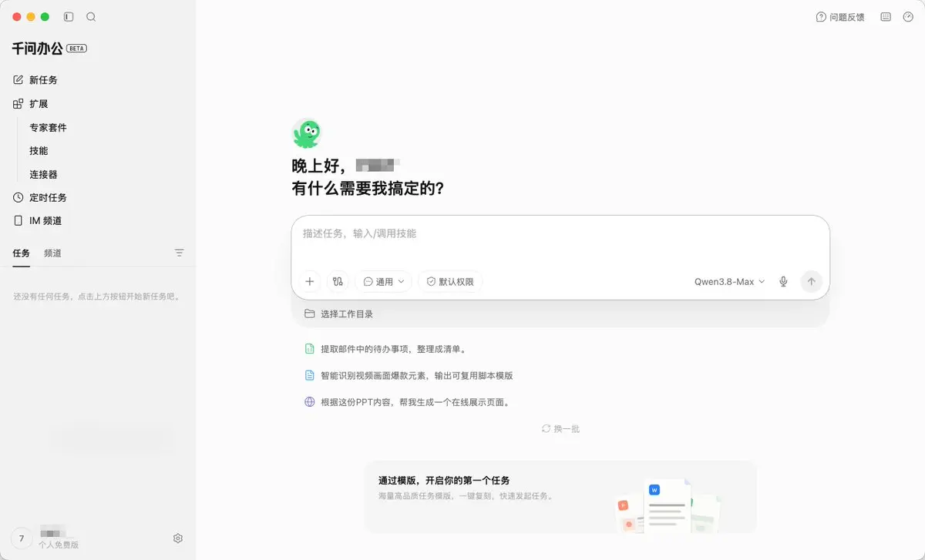Image resolution: width=925 pixels, height=560 pixels.
Task: Open the 通过模版 template card
Action: click(560, 498)
